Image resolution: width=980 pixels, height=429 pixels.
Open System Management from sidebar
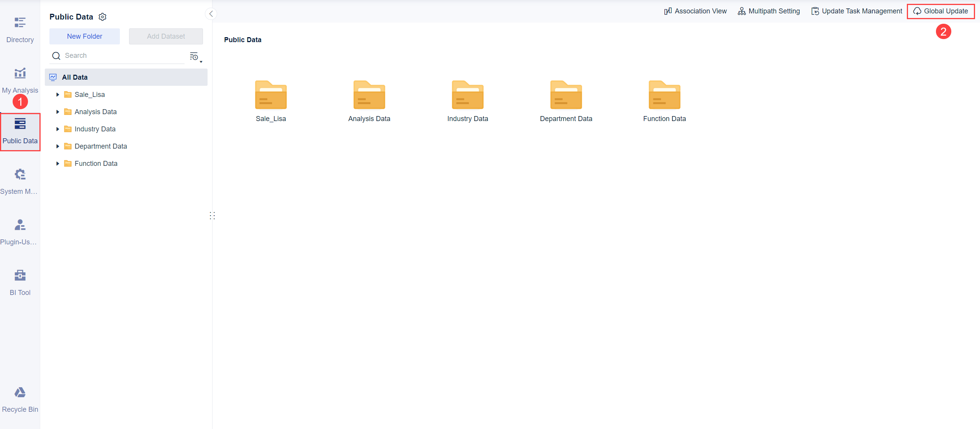coord(20,180)
